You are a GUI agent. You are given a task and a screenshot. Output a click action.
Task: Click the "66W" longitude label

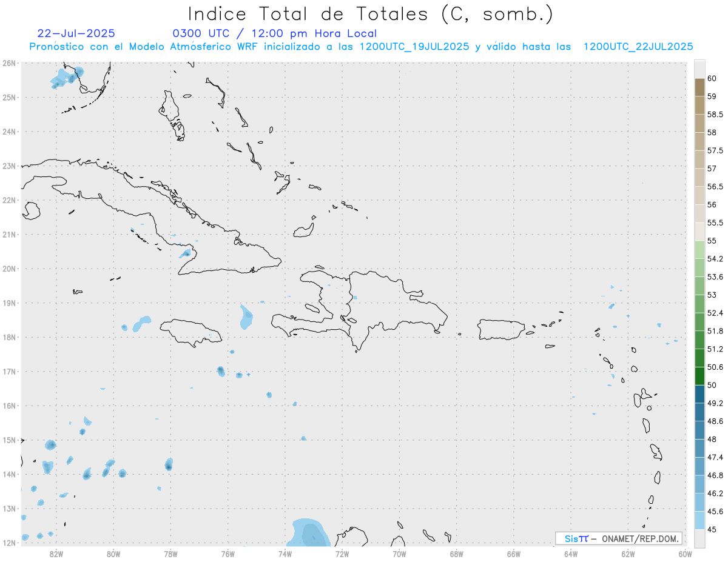(514, 554)
